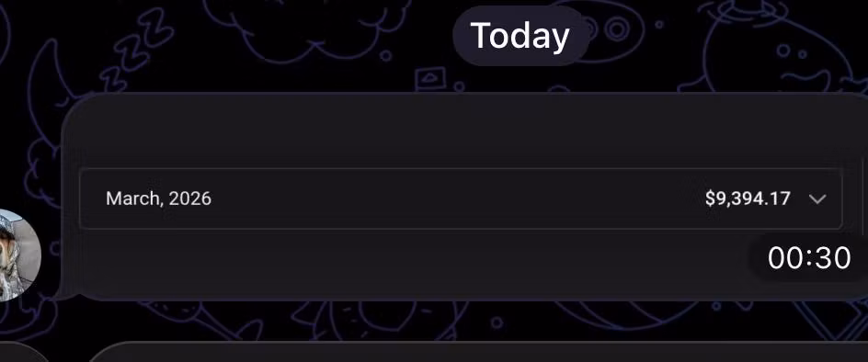Select the "March, 2026" month label
The height and width of the screenshot is (362, 868).
pyautogui.click(x=158, y=198)
